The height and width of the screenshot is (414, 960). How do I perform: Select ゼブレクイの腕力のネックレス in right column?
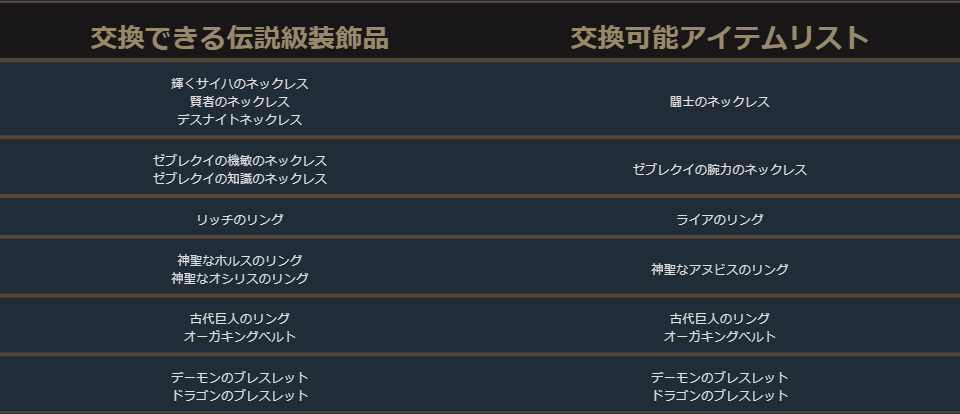click(719, 170)
